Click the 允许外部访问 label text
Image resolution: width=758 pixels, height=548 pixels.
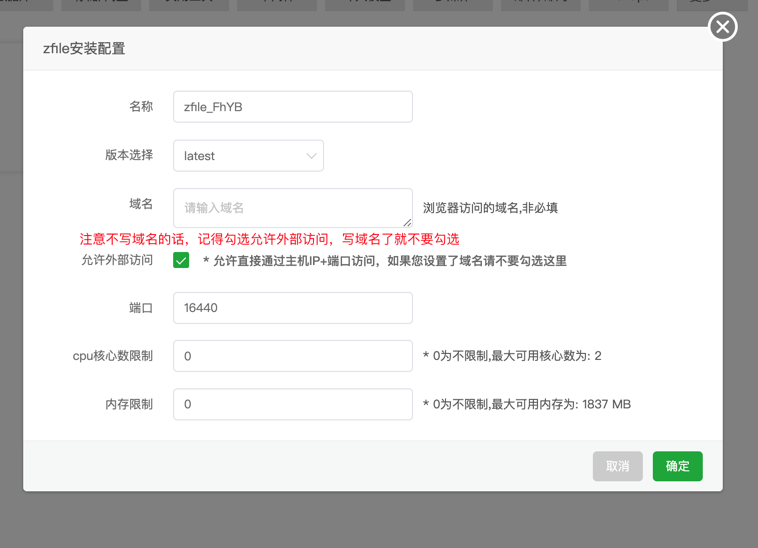coord(117,260)
